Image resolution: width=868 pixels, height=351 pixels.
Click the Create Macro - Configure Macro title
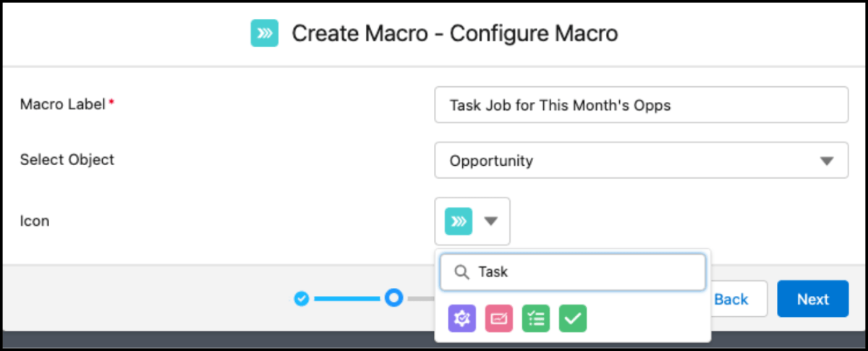click(x=454, y=33)
